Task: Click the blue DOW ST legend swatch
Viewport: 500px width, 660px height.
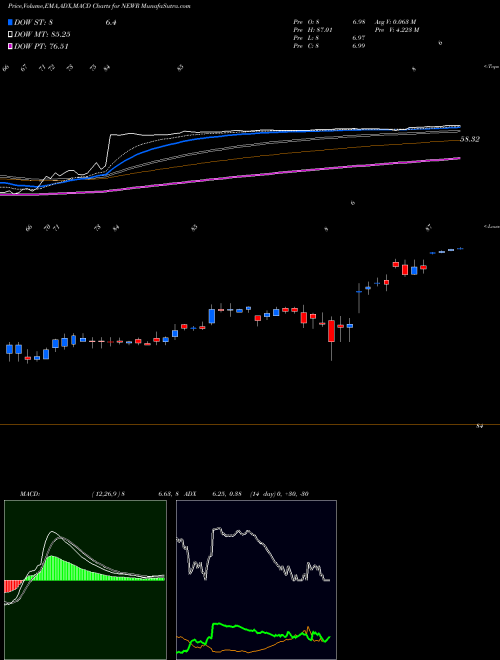Action: (10, 23)
